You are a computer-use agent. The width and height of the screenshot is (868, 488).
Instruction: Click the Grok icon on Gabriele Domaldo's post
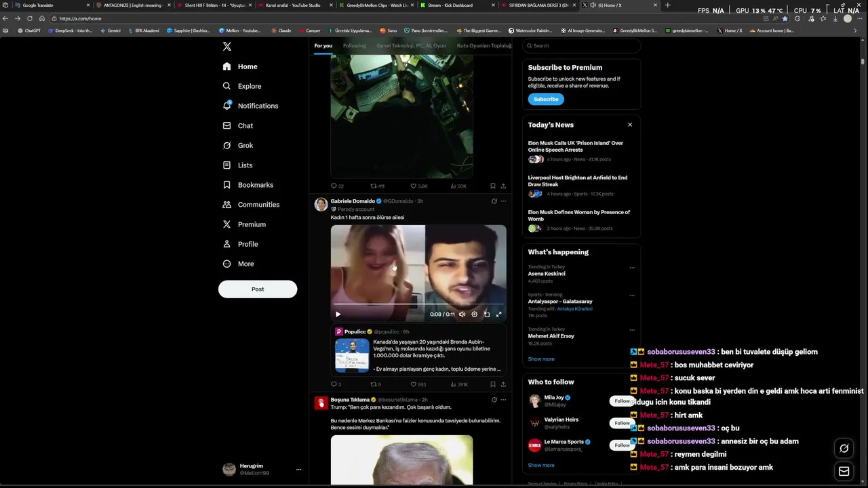494,201
